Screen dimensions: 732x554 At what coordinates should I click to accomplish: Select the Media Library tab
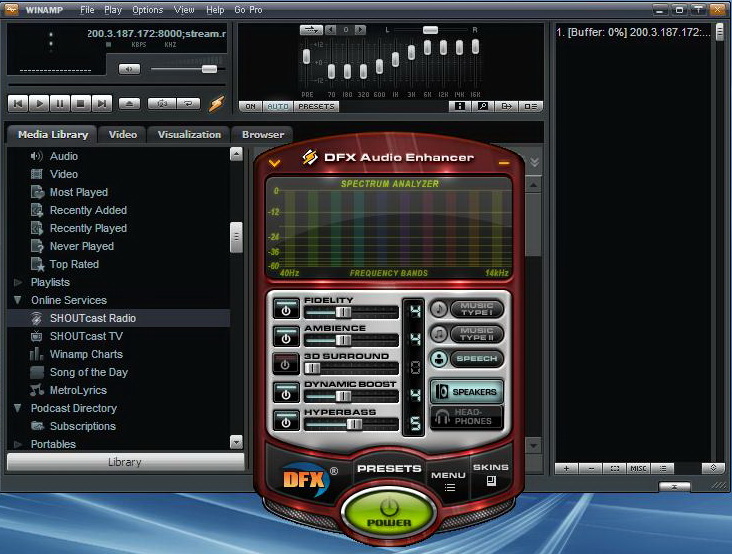click(x=53, y=134)
